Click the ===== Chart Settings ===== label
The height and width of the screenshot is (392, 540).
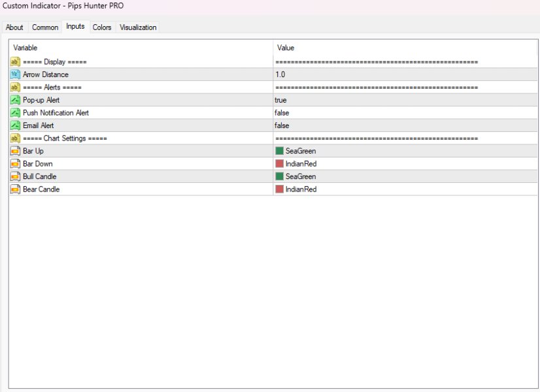pos(65,139)
